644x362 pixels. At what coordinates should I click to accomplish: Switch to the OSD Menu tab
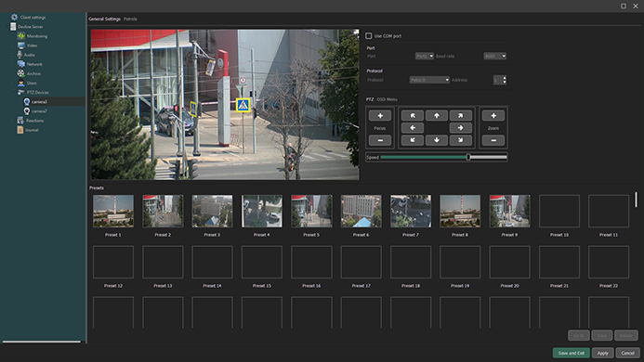387,99
